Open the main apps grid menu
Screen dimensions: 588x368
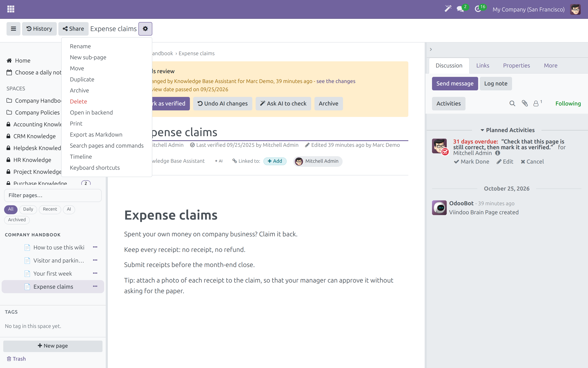pyautogui.click(x=11, y=9)
